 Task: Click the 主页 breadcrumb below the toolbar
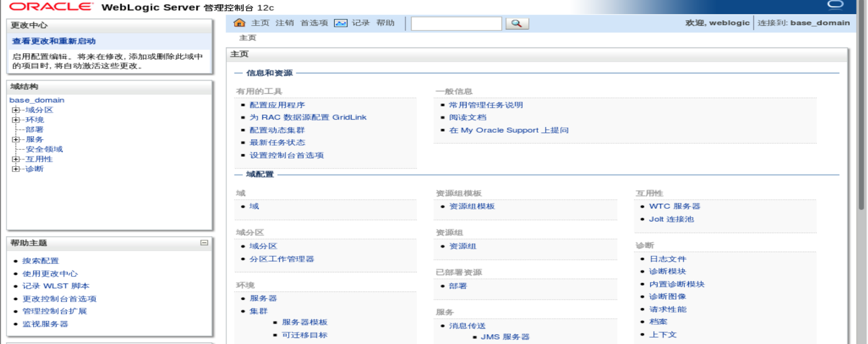247,38
